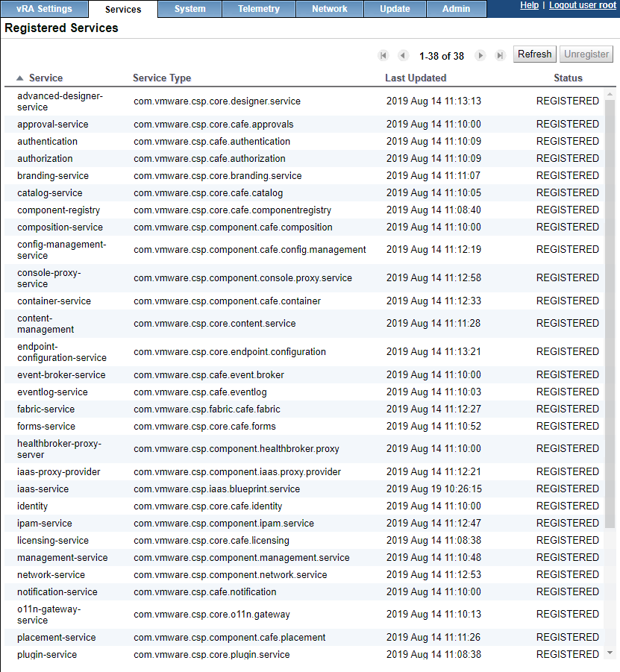Click the sort arrow beside Service column
The height and width of the screenshot is (672, 620).
pos(20,78)
